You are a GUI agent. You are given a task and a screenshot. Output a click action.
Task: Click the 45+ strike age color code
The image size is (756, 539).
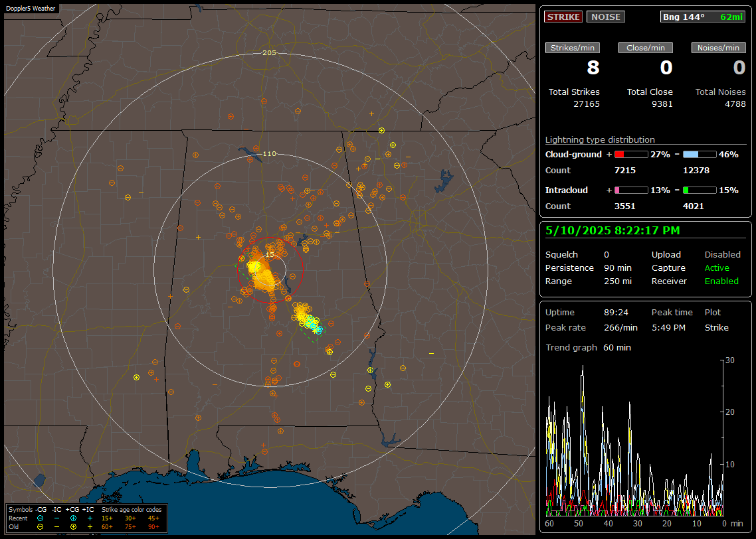point(153,518)
